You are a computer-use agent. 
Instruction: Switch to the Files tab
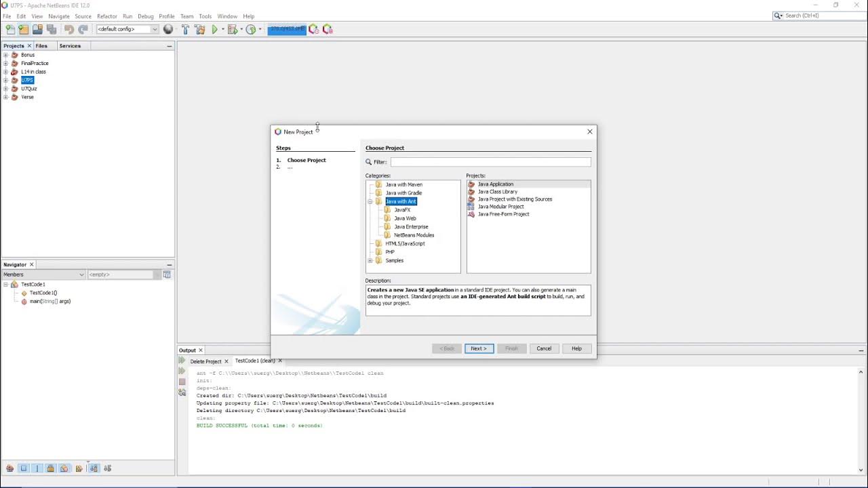pyautogui.click(x=41, y=46)
